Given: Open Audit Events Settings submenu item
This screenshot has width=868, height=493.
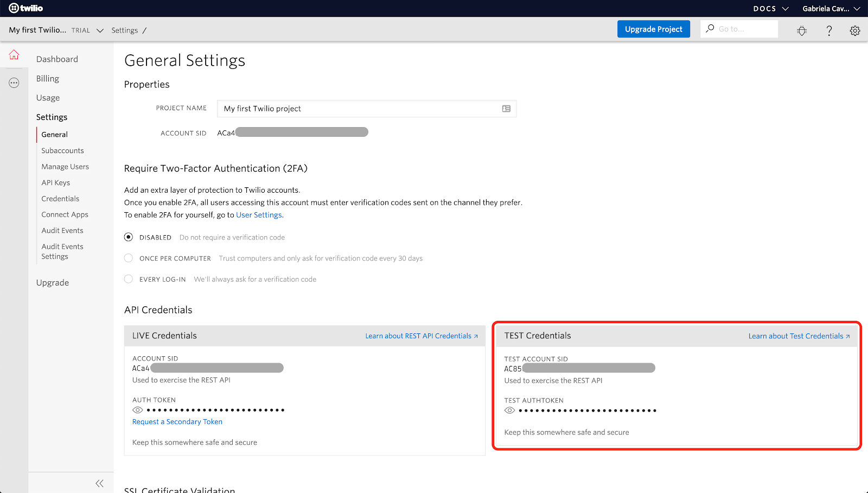Looking at the screenshot, I should click(62, 251).
